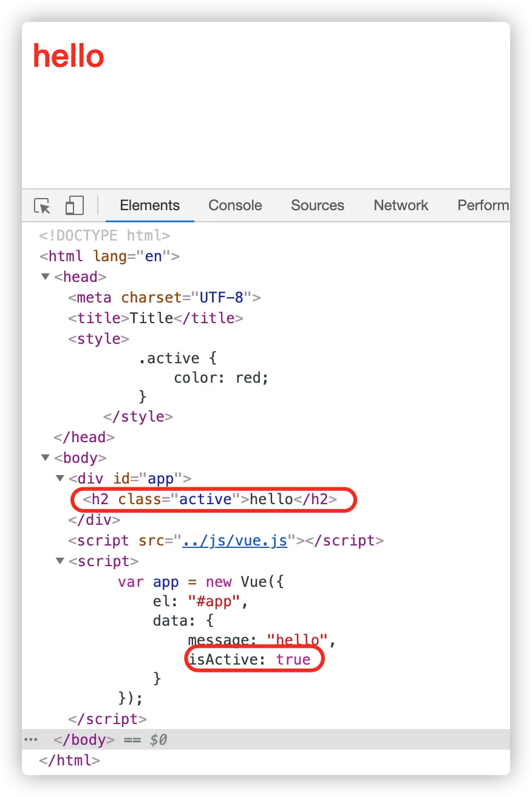Switch to the Sources tab

[x=318, y=205]
